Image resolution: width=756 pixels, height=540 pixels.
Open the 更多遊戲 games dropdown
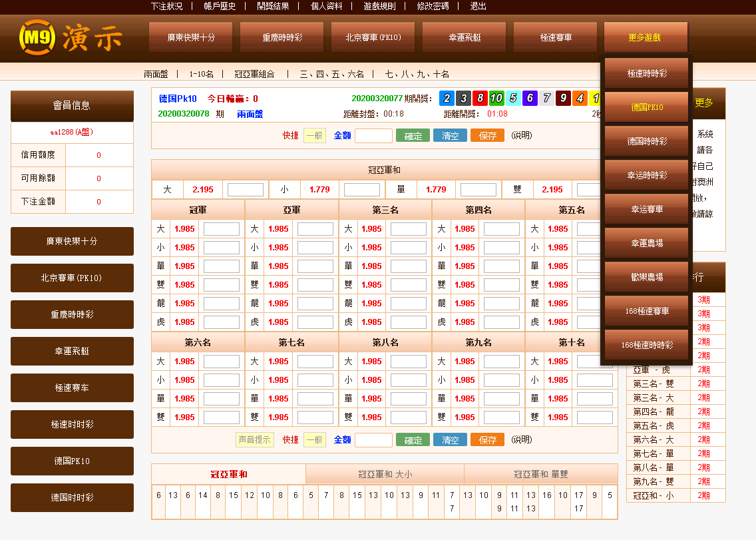[645, 37]
